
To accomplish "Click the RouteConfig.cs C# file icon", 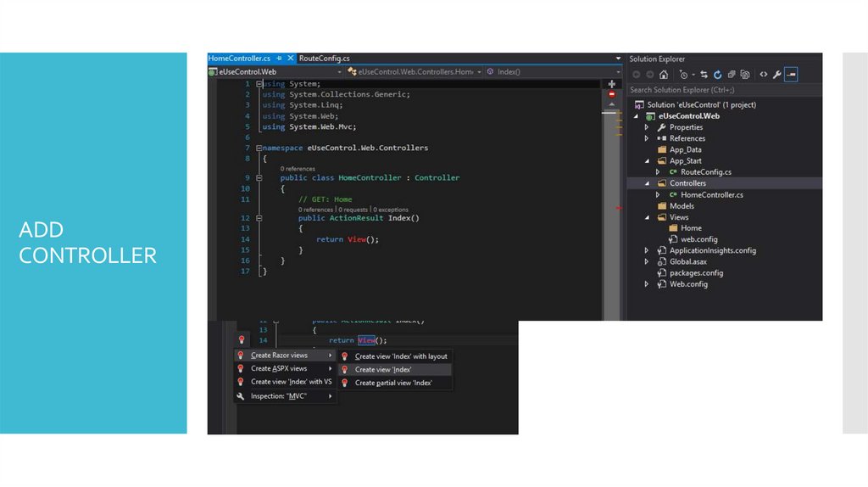I will [x=673, y=172].
